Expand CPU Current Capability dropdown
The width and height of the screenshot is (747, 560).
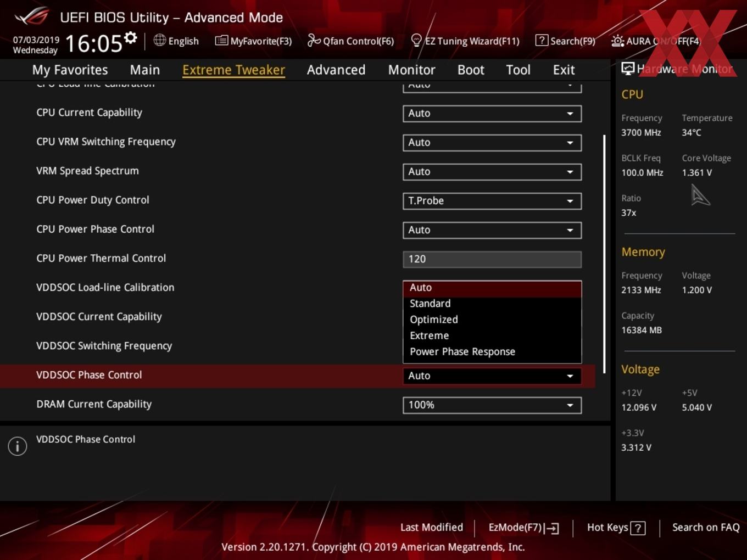[x=492, y=114]
